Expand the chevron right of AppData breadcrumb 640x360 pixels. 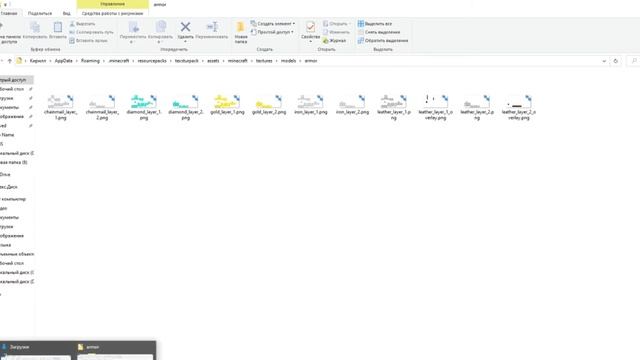pyautogui.click(x=76, y=61)
